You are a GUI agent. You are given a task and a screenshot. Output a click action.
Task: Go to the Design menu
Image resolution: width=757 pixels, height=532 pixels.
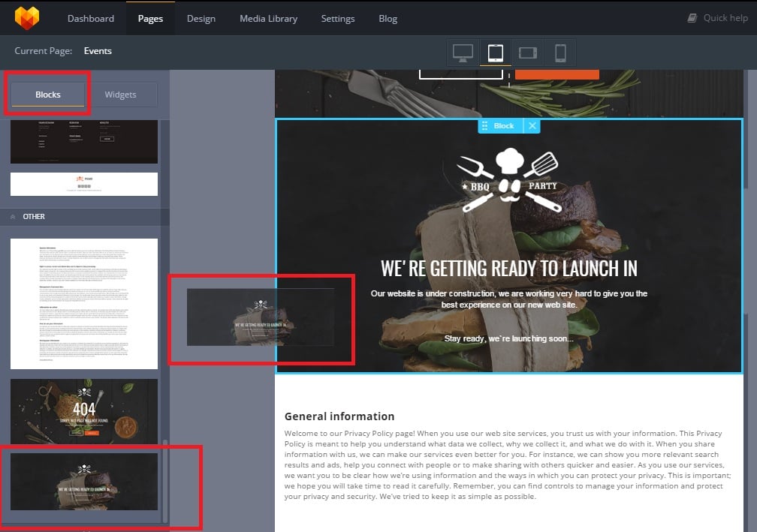pyautogui.click(x=201, y=18)
